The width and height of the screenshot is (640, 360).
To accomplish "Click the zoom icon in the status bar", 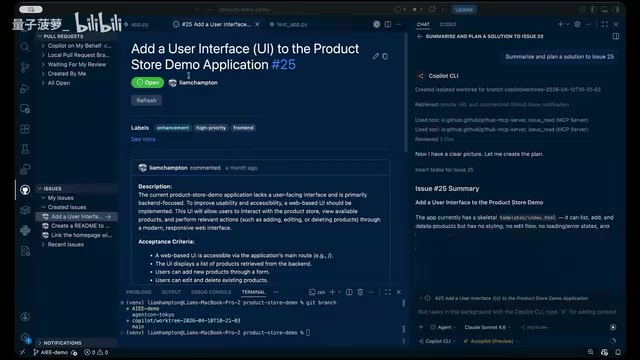I will 591,352.
